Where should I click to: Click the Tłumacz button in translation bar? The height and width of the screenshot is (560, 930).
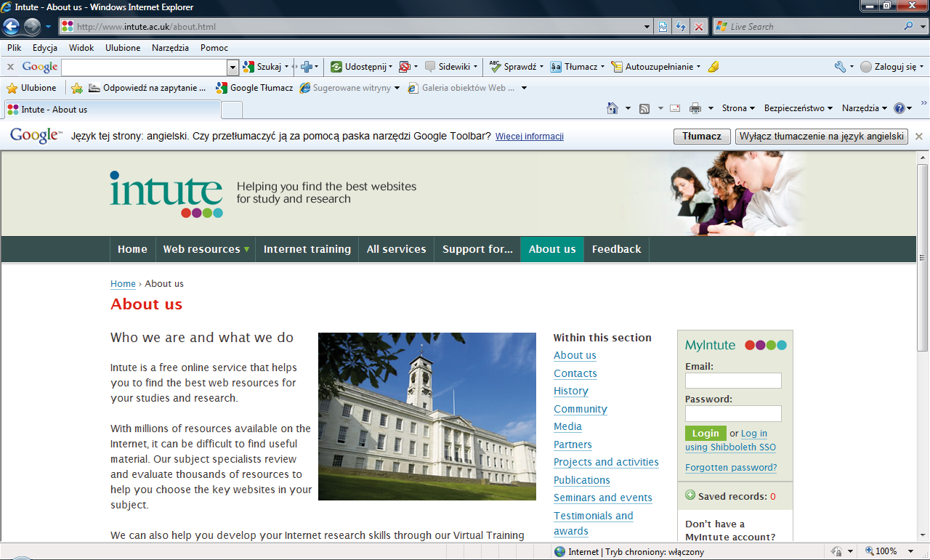pyautogui.click(x=702, y=137)
